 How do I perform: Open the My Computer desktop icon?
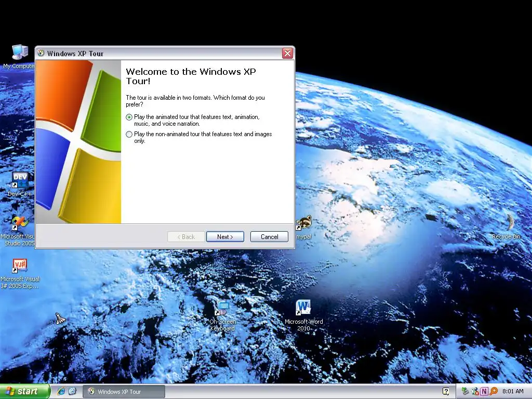click(x=19, y=57)
